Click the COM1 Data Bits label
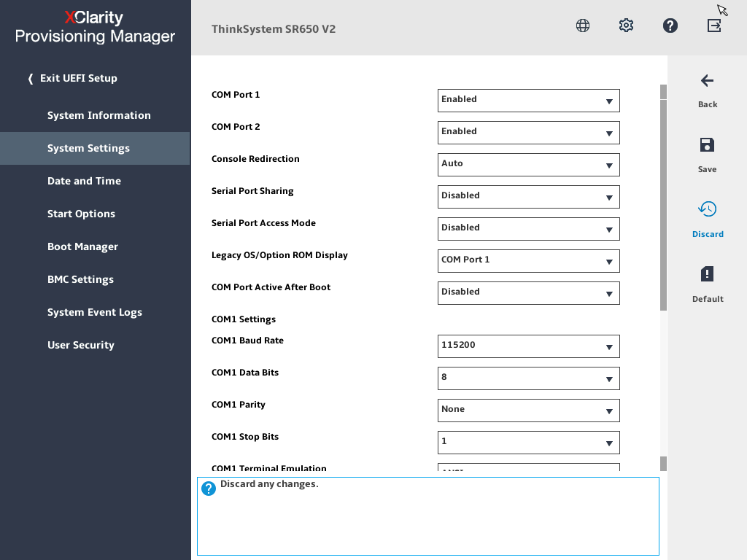Screen dimensions: 747x560 pos(245,373)
